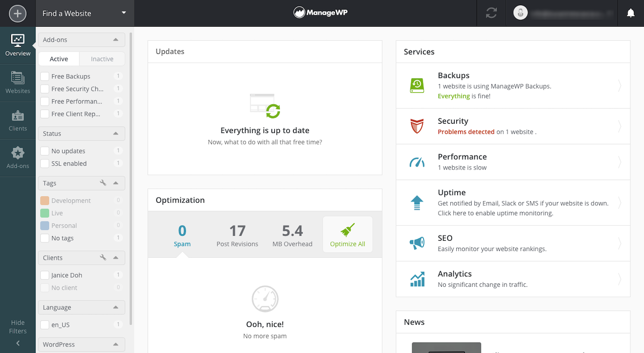Click the add website plus icon

pos(18,14)
